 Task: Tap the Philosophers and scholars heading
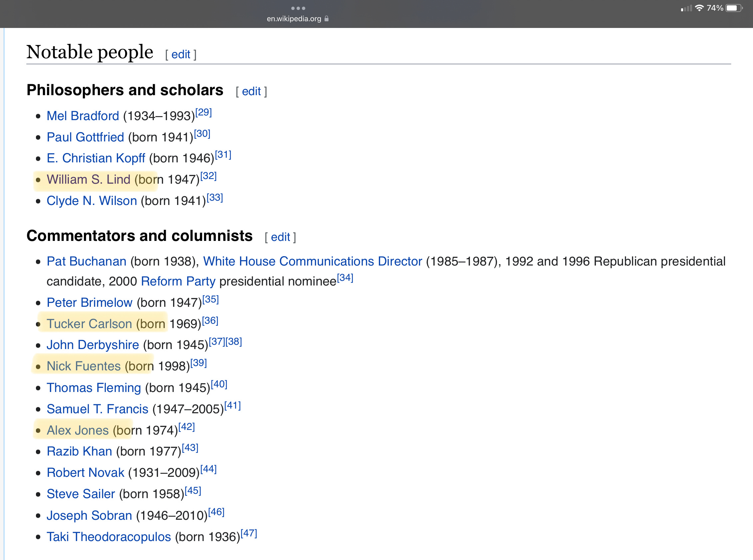click(x=125, y=90)
